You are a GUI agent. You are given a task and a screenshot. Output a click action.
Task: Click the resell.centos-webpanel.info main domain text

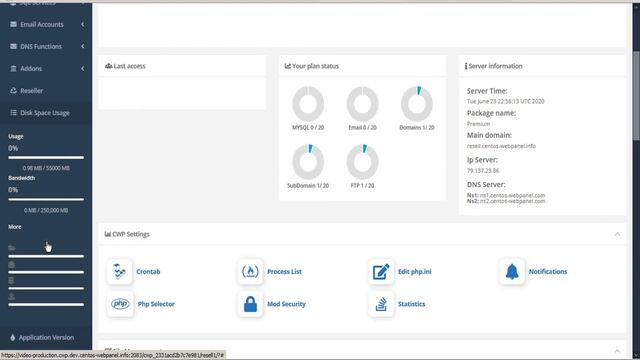click(x=501, y=146)
